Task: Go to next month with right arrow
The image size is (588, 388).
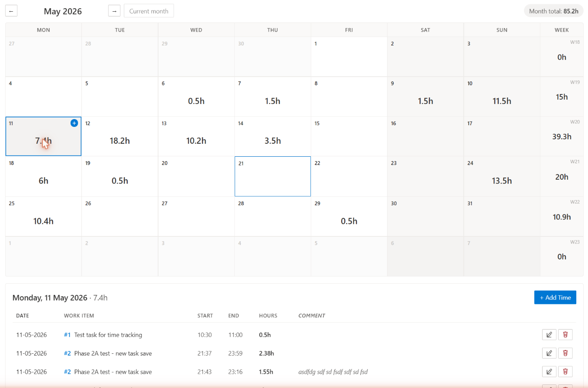Action: coord(114,10)
